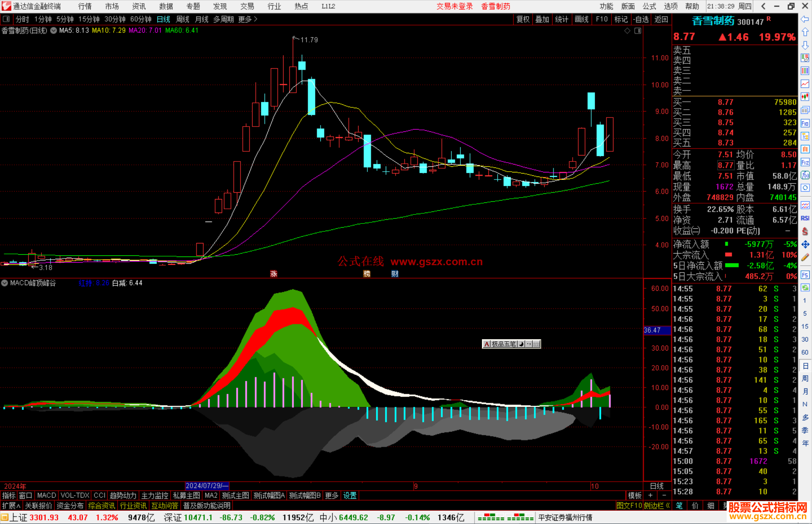Click the 交易未登录 login link
Screen dimensions: 812x524
(x=454, y=6)
